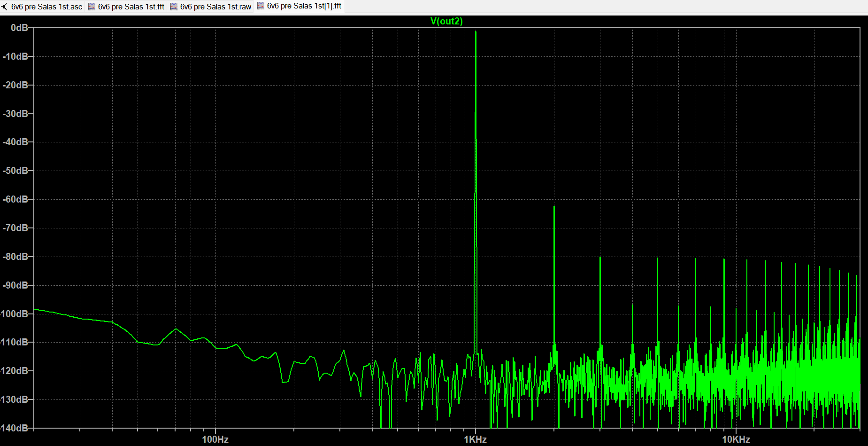Activate the '6v6 pre Salas 1st[1].fft' tab
868x446 pixels.
click(299, 6)
